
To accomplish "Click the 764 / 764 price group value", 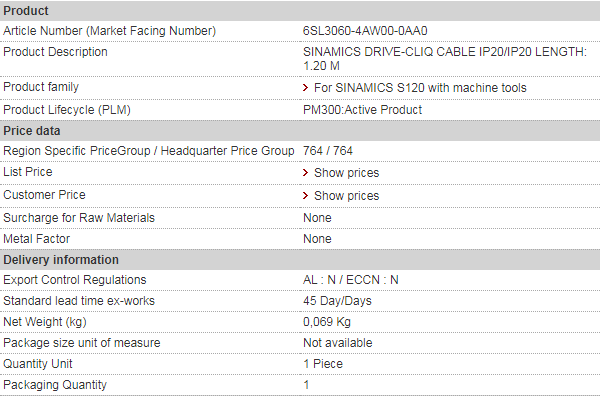I will [328, 151].
